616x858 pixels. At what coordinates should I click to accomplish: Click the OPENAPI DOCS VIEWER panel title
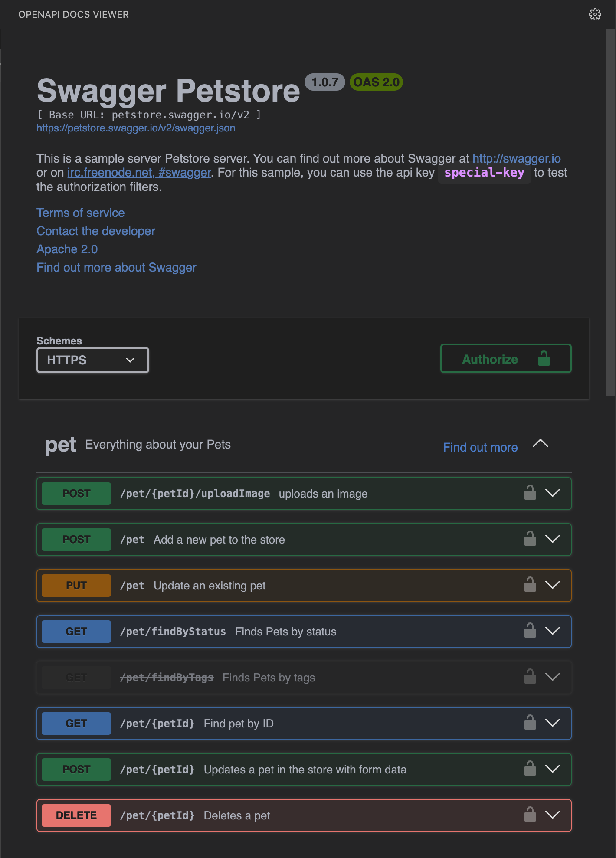pyautogui.click(x=73, y=14)
